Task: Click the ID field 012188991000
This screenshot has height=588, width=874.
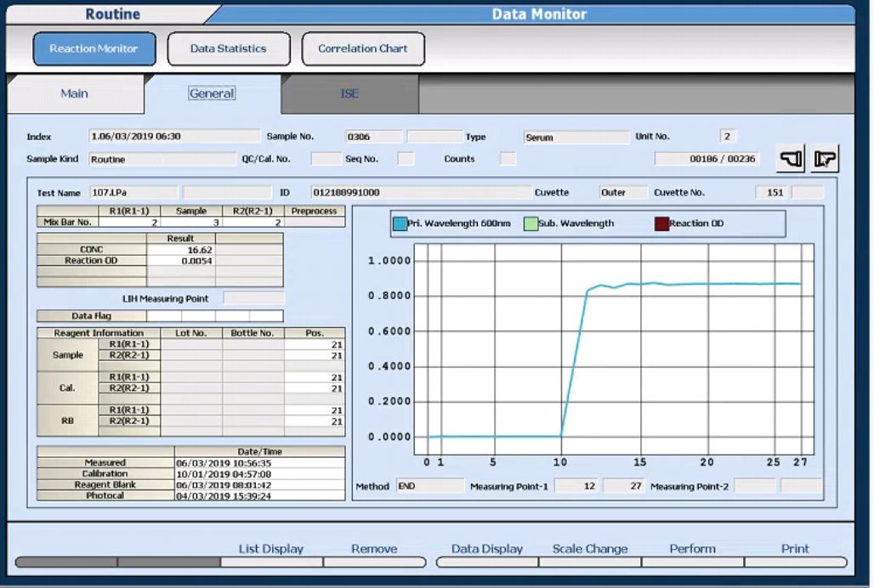Action: (421, 193)
